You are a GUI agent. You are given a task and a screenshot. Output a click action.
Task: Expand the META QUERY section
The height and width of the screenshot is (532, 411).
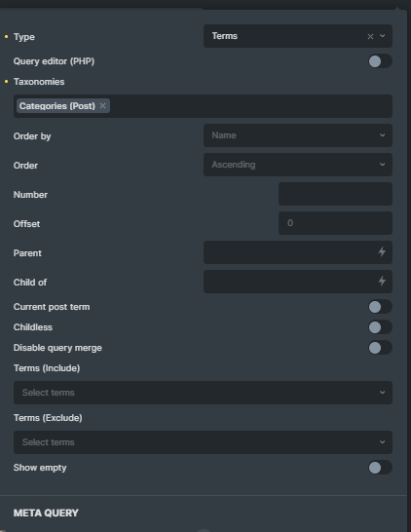(x=46, y=513)
